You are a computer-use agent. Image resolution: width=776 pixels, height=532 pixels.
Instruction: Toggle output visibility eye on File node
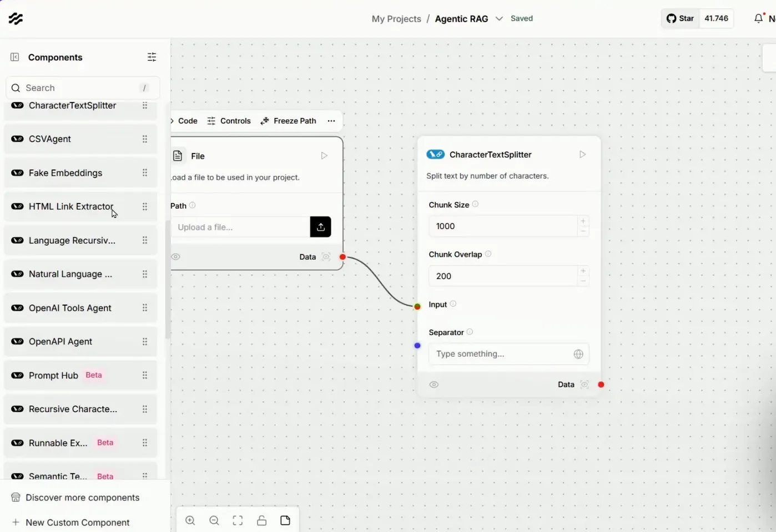coord(175,257)
